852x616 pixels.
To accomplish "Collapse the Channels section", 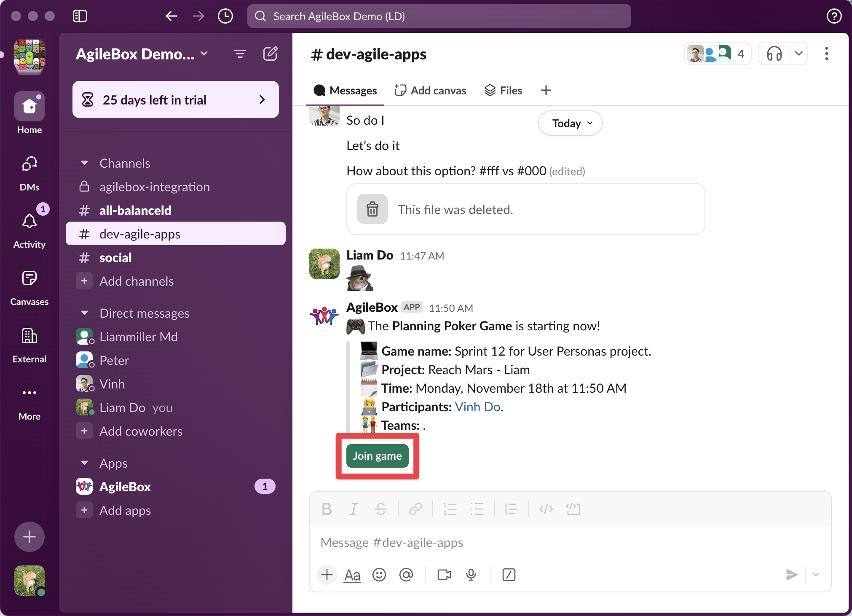I will click(x=85, y=163).
